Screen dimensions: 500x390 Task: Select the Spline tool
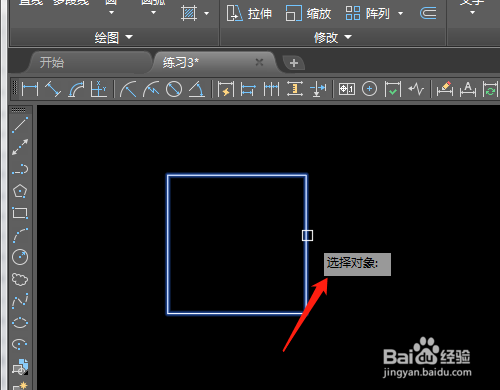pos(20,301)
